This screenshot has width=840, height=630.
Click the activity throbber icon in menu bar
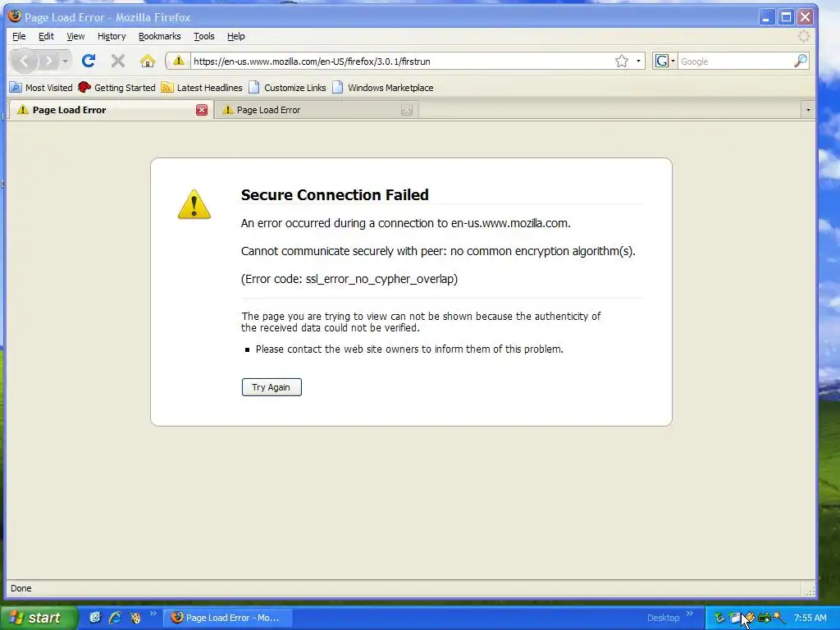pyautogui.click(x=804, y=36)
